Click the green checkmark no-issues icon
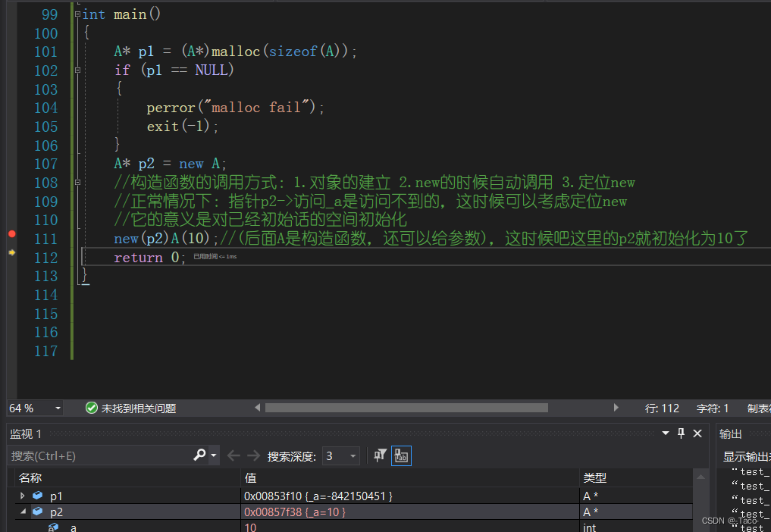The width and height of the screenshot is (771, 532). [92, 408]
